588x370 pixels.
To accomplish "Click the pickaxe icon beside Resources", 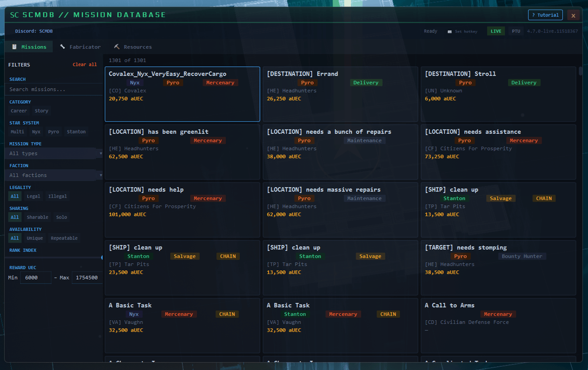I will coord(117,47).
